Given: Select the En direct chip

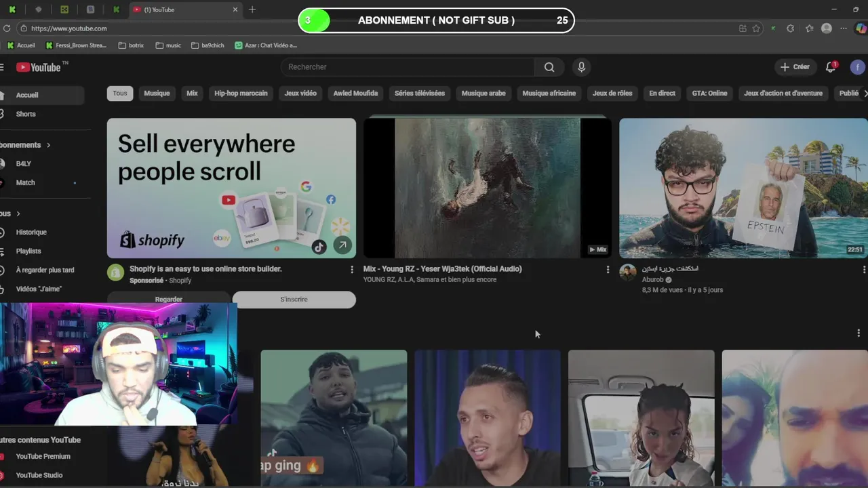Looking at the screenshot, I should tap(662, 94).
